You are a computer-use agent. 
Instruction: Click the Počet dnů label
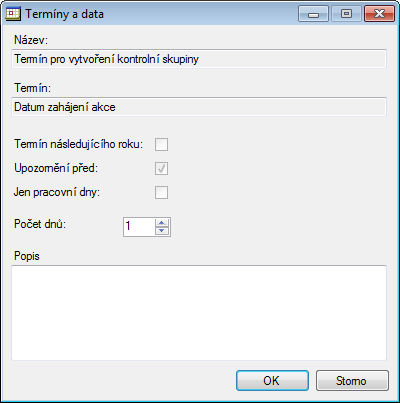(x=40, y=224)
